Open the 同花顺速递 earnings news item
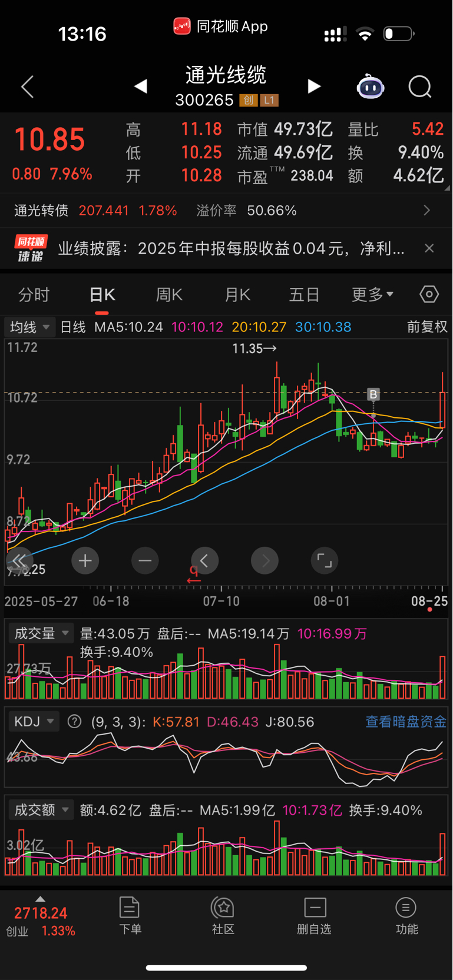The image size is (453, 980). pos(231,248)
